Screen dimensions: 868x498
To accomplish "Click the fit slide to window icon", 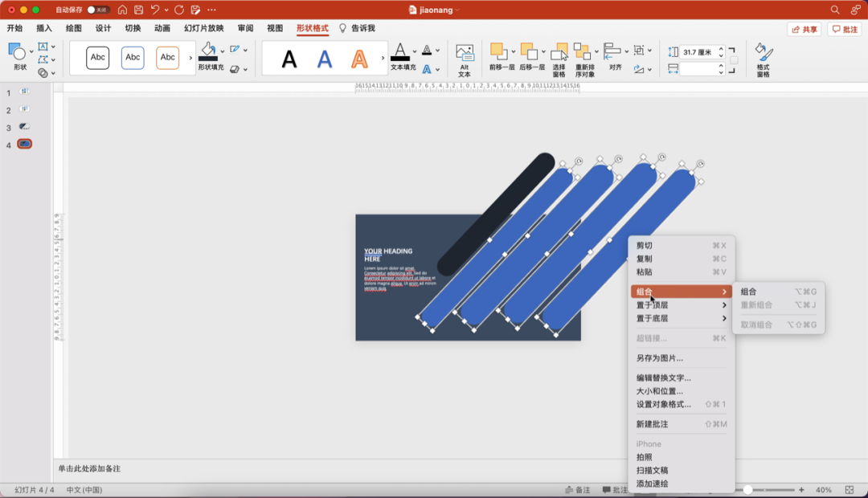I will point(850,490).
